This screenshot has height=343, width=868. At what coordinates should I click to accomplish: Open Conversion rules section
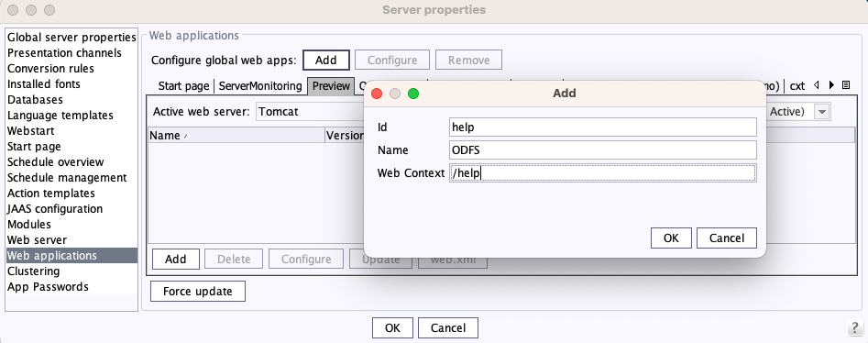coord(71,69)
